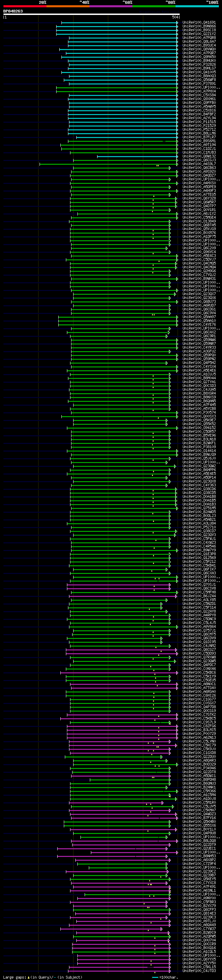
Task: Select the UniRef100_Q8L6A7 label
Action: click(199, 42)
